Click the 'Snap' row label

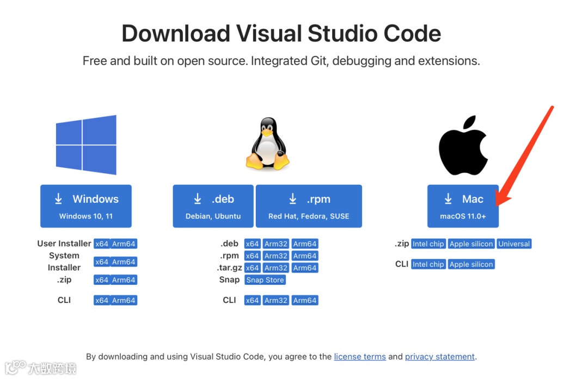(x=230, y=279)
